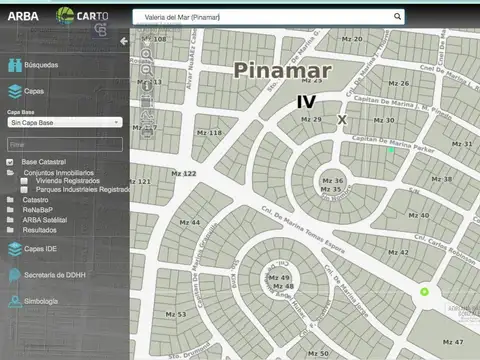Click the Mz 118 block label

[209, 133]
